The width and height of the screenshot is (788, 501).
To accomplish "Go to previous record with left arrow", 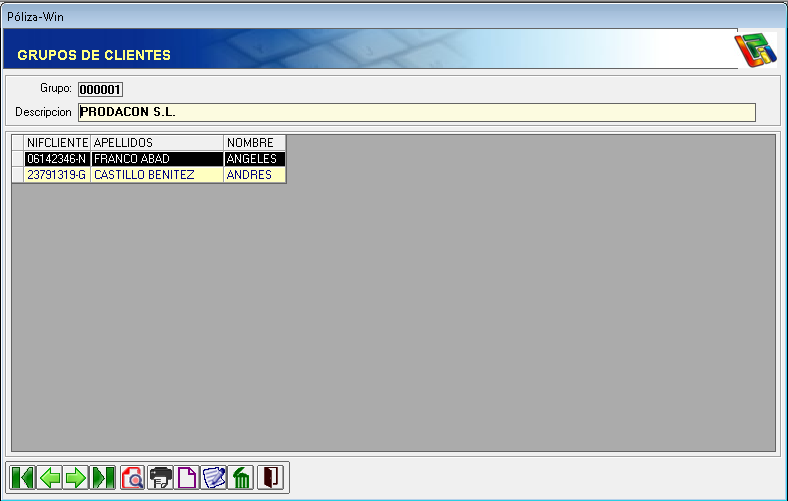I will tap(50, 477).
